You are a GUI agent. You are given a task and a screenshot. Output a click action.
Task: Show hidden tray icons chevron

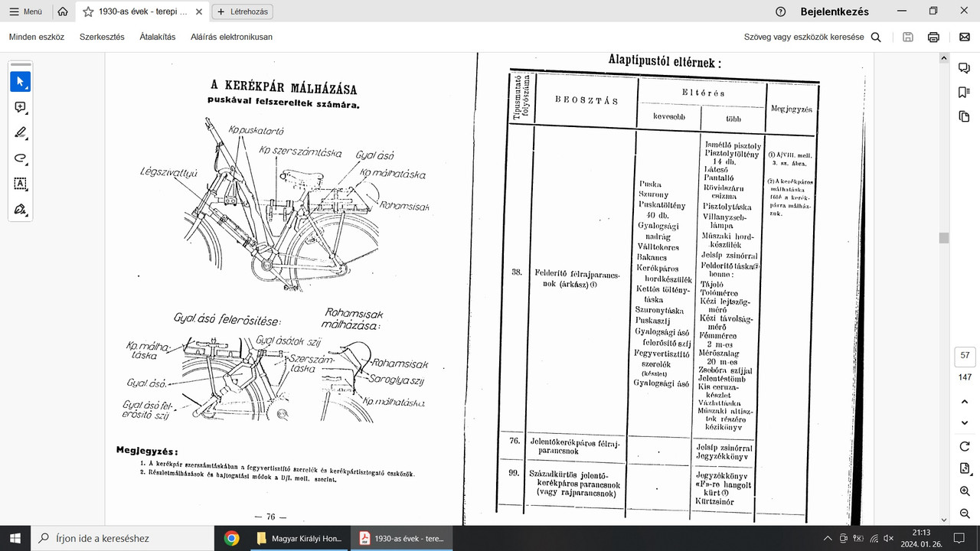[x=829, y=538]
